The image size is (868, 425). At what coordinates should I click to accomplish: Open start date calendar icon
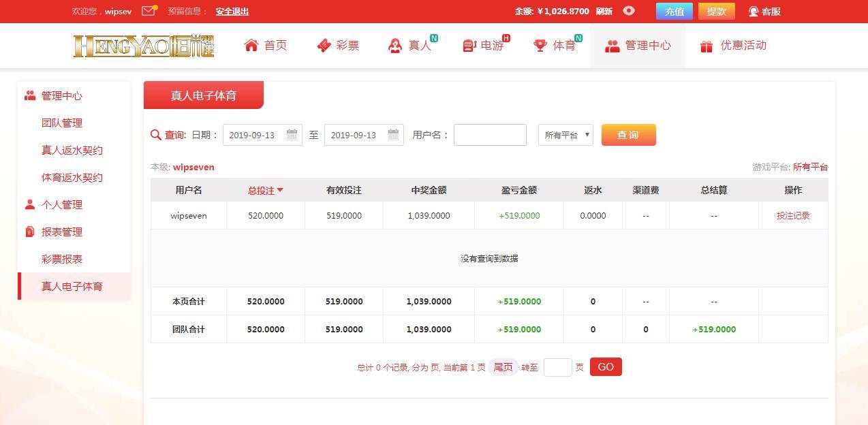(x=292, y=135)
